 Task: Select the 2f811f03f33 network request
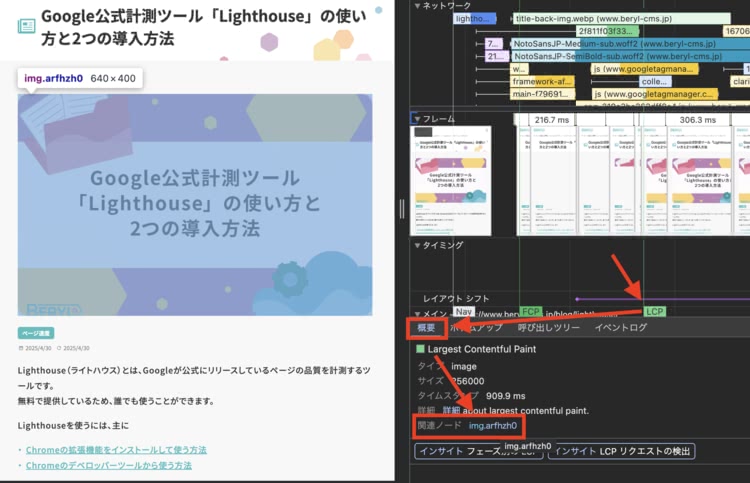607,31
